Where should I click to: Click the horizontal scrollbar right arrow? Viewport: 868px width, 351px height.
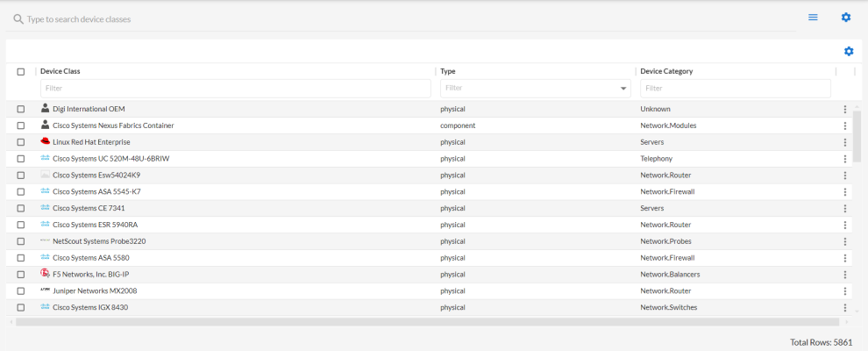[x=846, y=322]
